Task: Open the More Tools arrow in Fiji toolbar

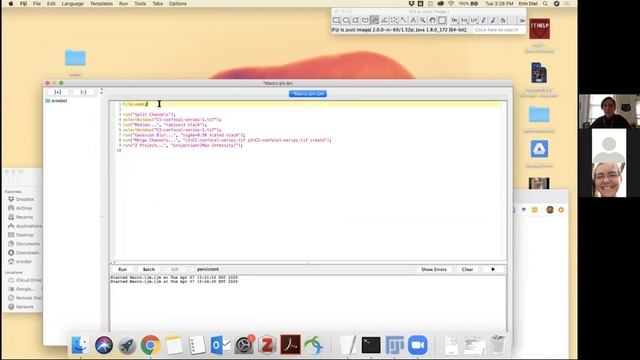Action: coord(522,20)
